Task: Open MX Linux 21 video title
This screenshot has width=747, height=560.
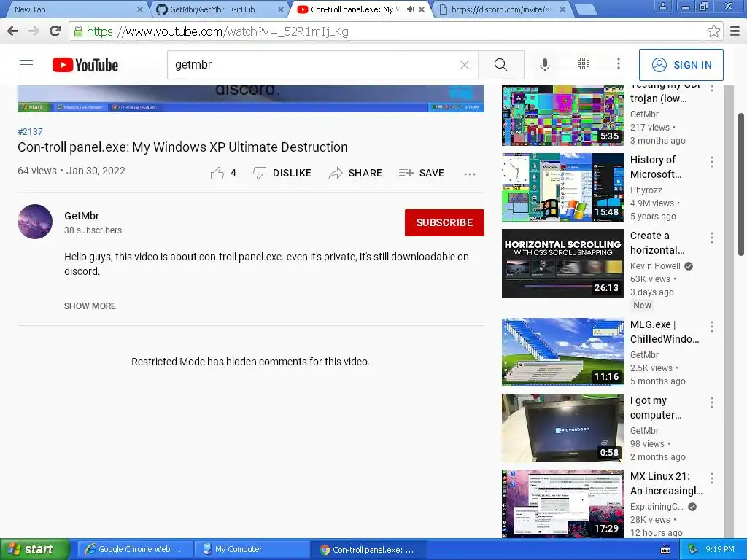Action: (x=667, y=483)
